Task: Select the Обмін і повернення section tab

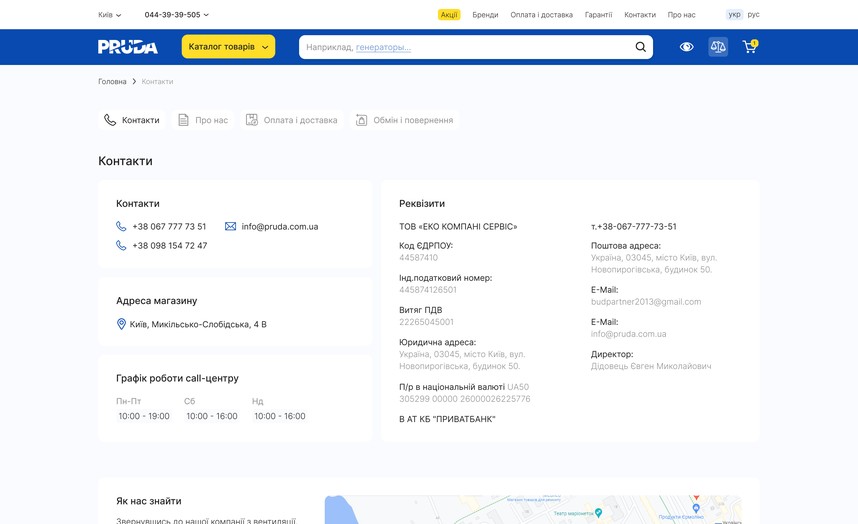Action: point(404,120)
